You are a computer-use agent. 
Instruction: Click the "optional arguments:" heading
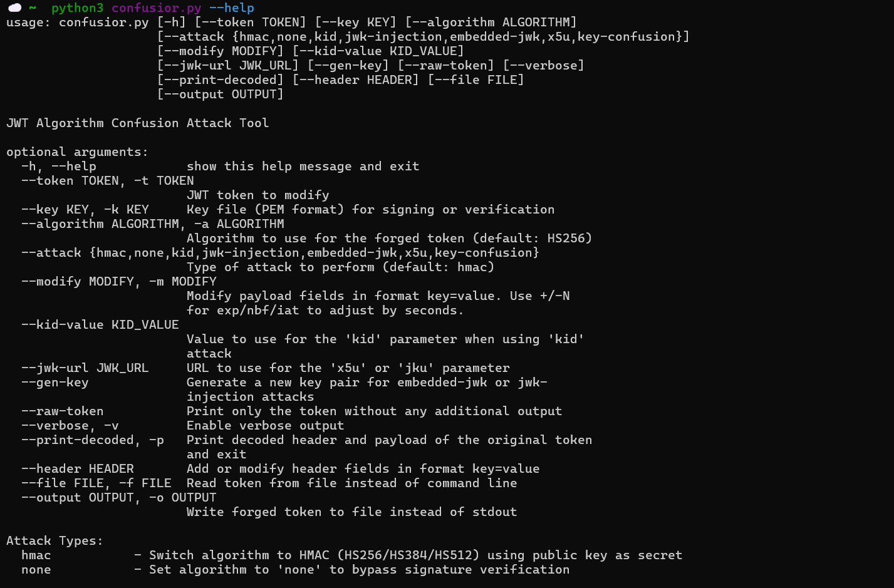pyautogui.click(x=77, y=152)
